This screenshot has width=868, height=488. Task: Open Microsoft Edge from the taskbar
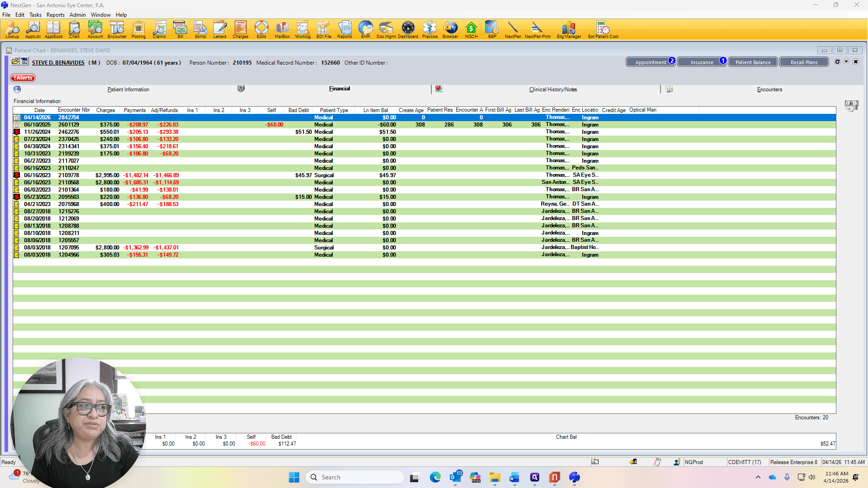click(x=435, y=477)
